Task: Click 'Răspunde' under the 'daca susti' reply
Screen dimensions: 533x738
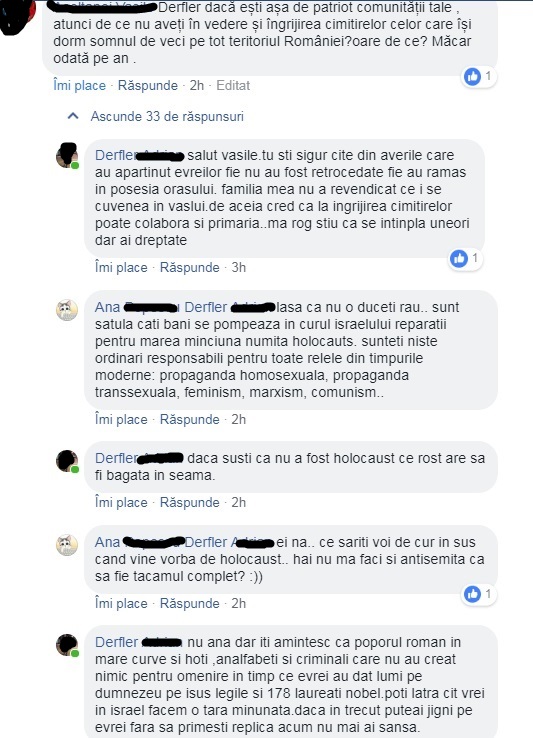Action: click(x=190, y=503)
